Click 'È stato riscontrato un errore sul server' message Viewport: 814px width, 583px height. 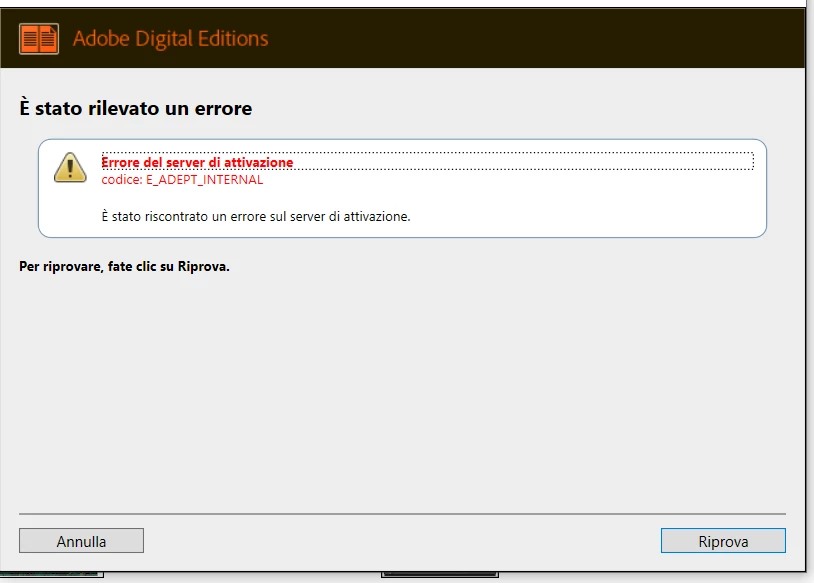pyautogui.click(x=256, y=216)
